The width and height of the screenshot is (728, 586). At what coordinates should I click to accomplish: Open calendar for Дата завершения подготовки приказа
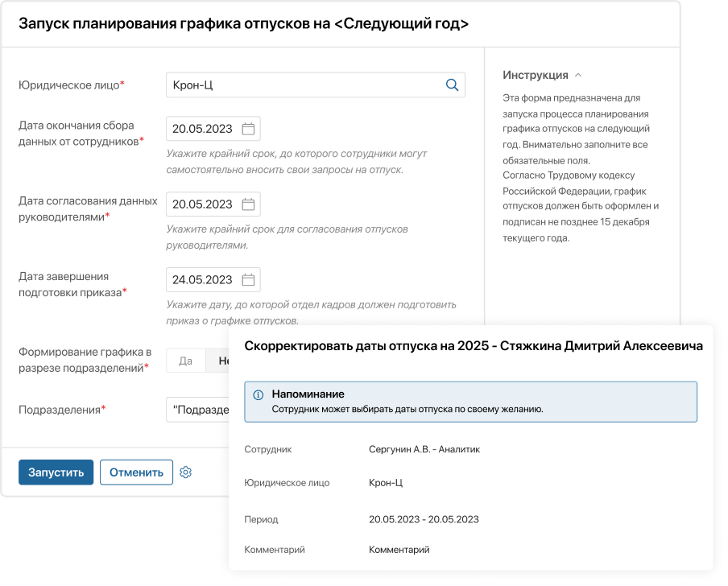tap(247, 279)
